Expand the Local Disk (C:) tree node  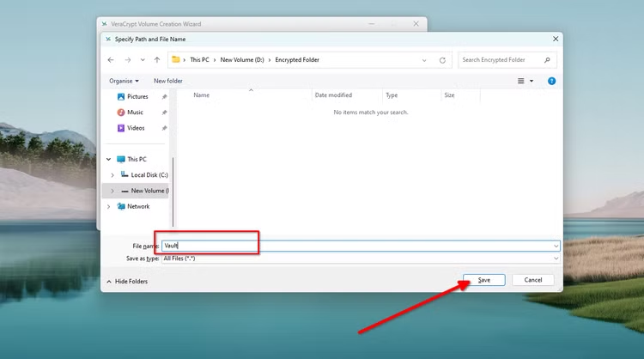(x=112, y=174)
